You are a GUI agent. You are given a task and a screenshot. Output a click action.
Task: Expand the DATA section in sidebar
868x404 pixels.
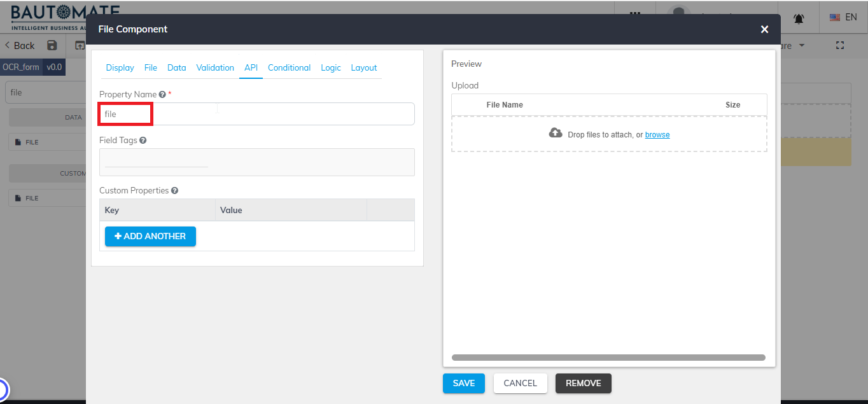click(x=48, y=117)
